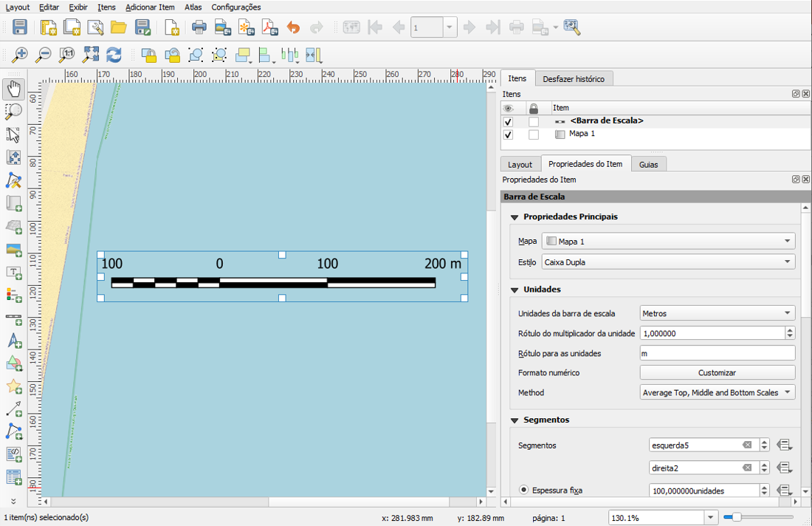Click the Refresh view icon
Viewport: 812px width, 526px height.
pyautogui.click(x=114, y=55)
